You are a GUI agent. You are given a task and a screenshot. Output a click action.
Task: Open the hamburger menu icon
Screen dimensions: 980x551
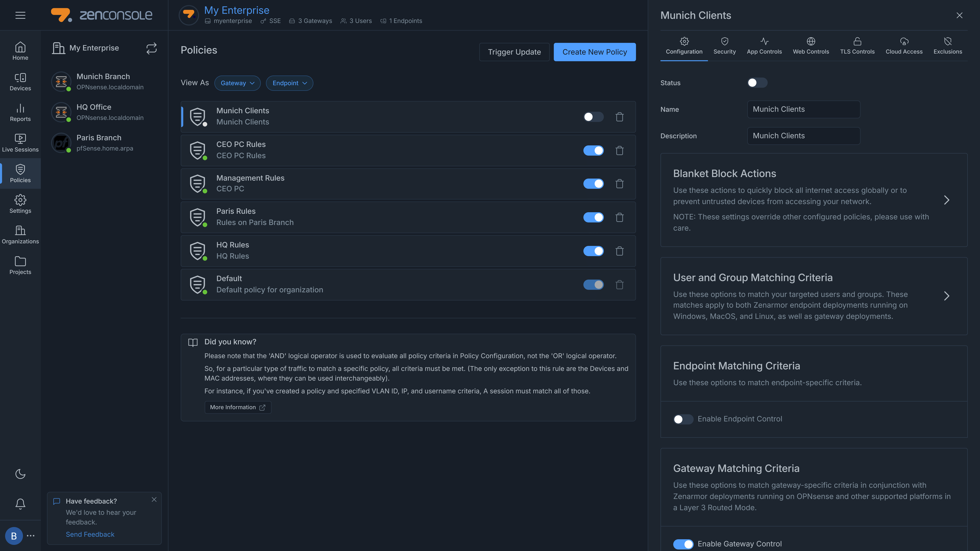tap(20, 15)
